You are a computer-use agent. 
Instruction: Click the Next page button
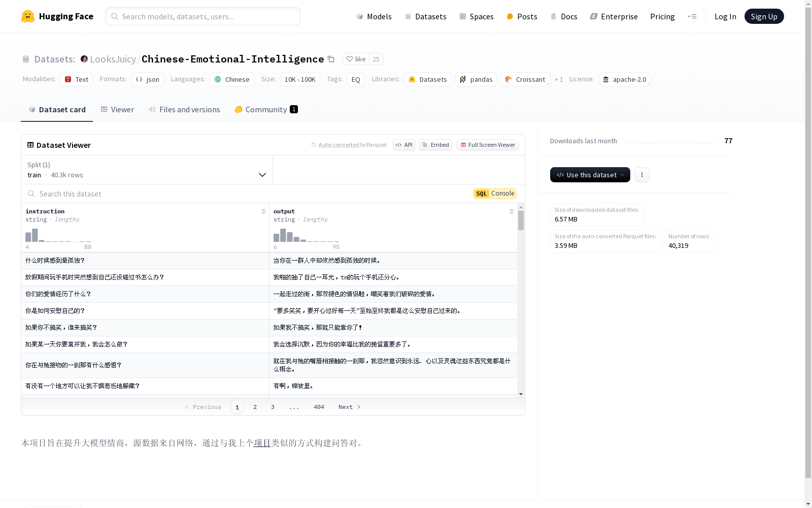[x=349, y=407]
